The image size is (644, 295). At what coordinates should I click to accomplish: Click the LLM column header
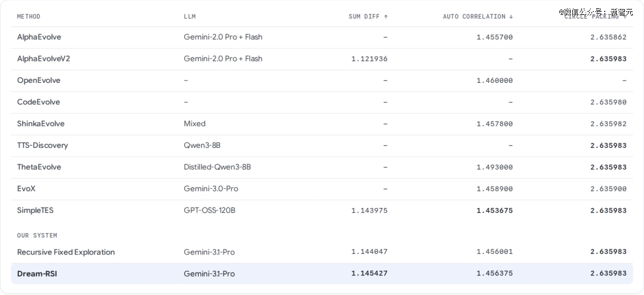[x=190, y=17]
